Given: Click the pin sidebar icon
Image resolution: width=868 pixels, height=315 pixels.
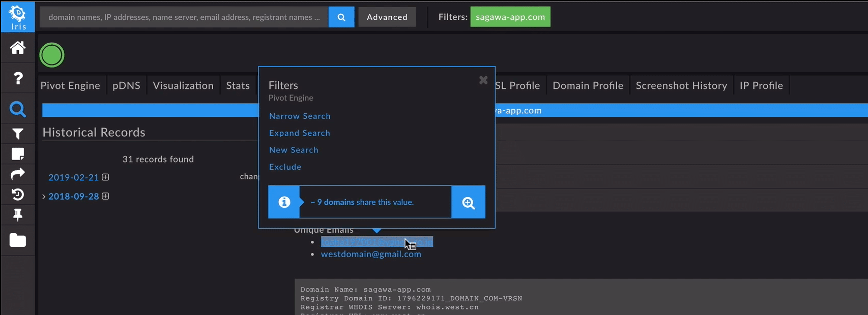Looking at the screenshot, I should [18, 215].
